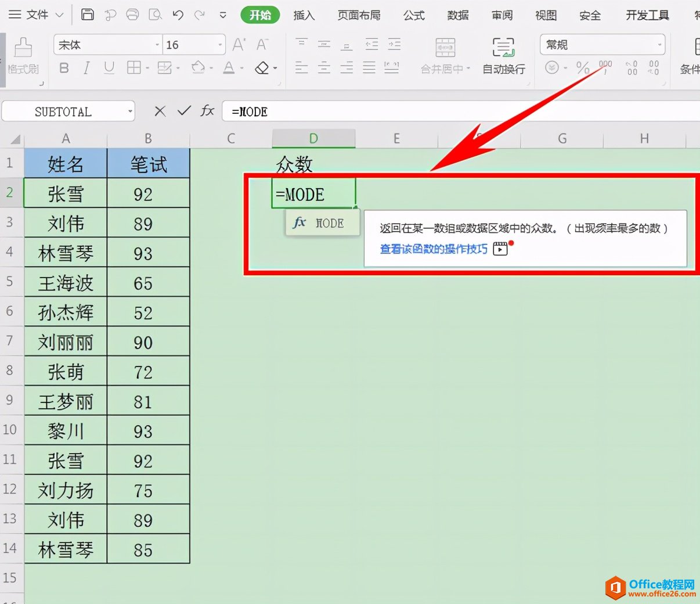Image resolution: width=700 pixels, height=604 pixels.
Task: Switch to the 数据 ribbon tab
Action: pyautogui.click(x=458, y=15)
